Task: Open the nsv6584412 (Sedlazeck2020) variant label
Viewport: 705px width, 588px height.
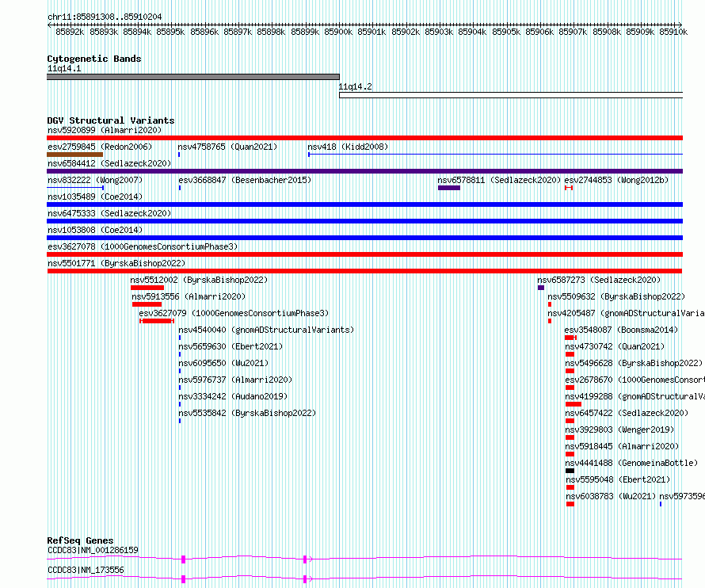Action: click(x=109, y=164)
